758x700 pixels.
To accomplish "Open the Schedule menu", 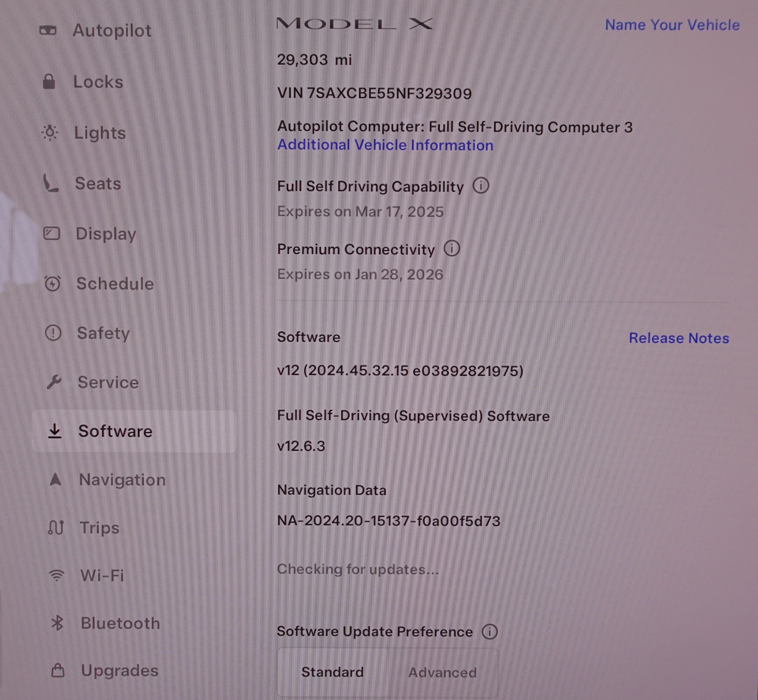I will pyautogui.click(x=115, y=283).
